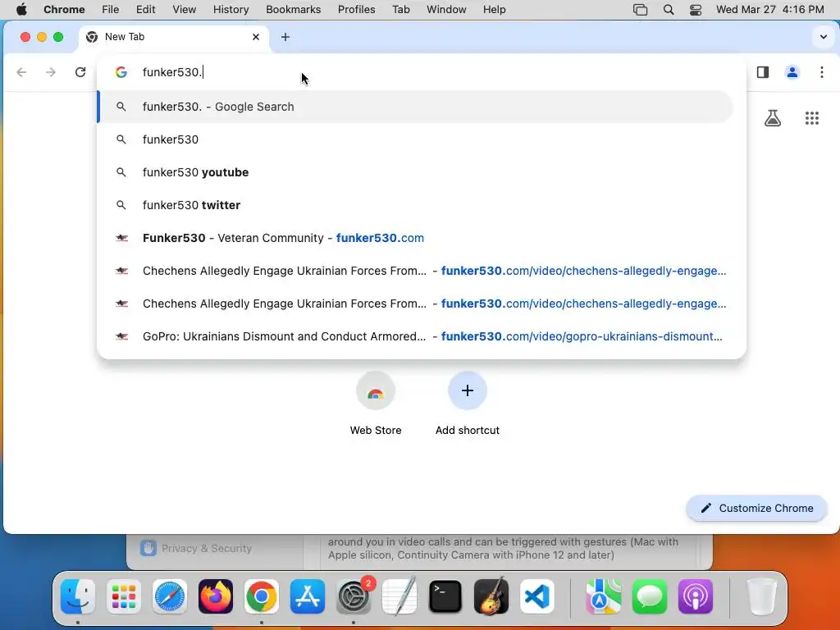Open Control Center in the menu bar
The image size is (840, 630).
tap(696, 9)
